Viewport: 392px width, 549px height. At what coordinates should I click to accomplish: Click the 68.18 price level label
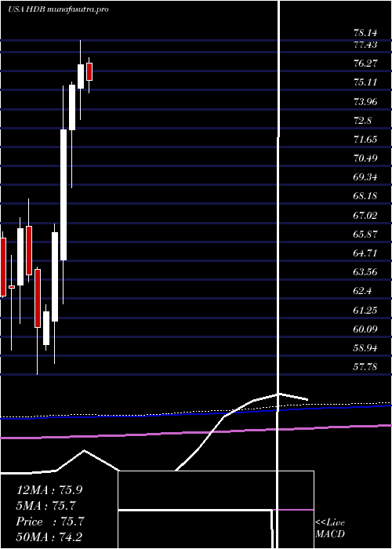pos(365,196)
